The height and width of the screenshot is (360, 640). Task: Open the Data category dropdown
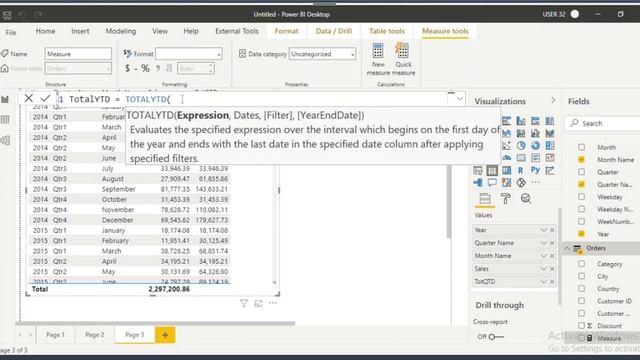click(x=322, y=54)
